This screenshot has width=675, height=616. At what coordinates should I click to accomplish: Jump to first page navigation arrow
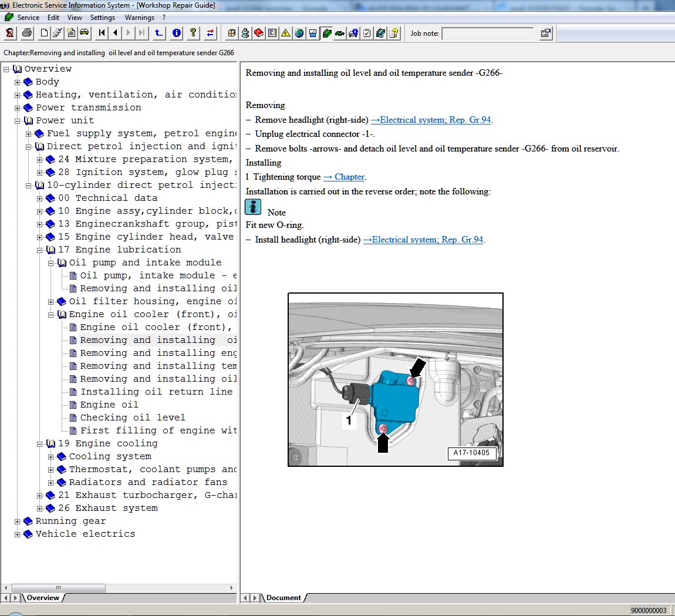[x=102, y=33]
